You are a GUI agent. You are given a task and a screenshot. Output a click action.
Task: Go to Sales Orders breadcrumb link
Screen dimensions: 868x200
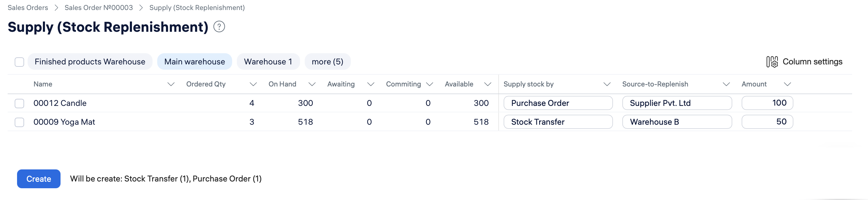pyautogui.click(x=28, y=7)
